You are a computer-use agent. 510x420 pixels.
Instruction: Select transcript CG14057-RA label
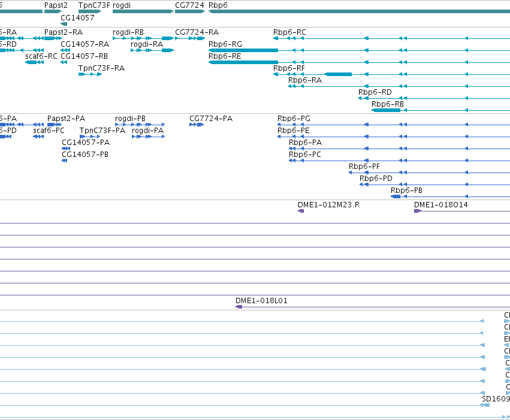point(85,44)
